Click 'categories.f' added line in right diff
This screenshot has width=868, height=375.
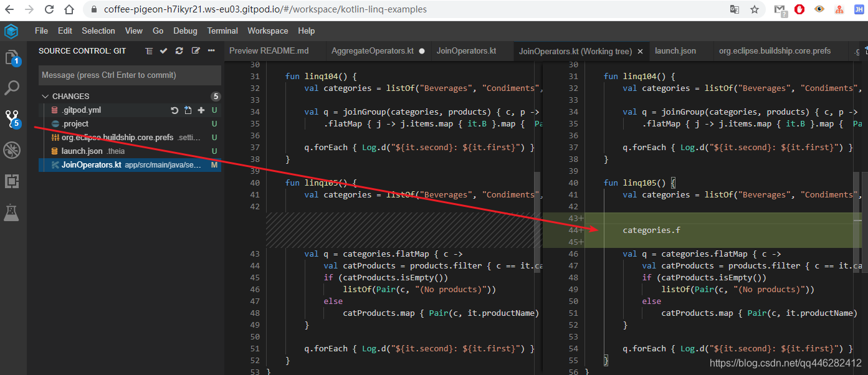(651, 230)
